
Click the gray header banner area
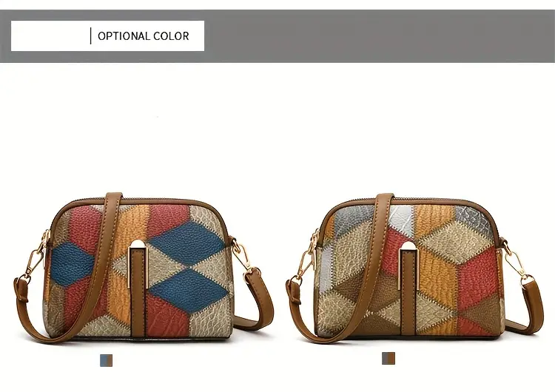point(379,36)
